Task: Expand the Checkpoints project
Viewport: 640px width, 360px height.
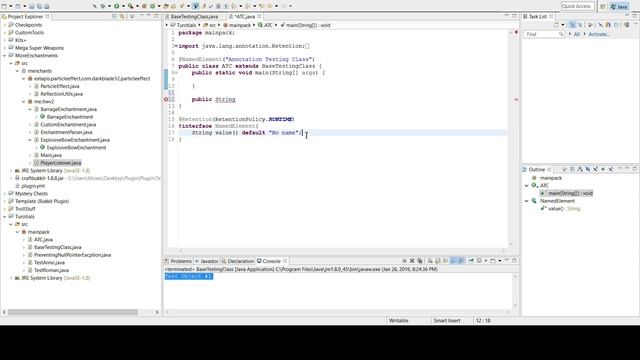Action: pyautogui.click(x=5, y=25)
